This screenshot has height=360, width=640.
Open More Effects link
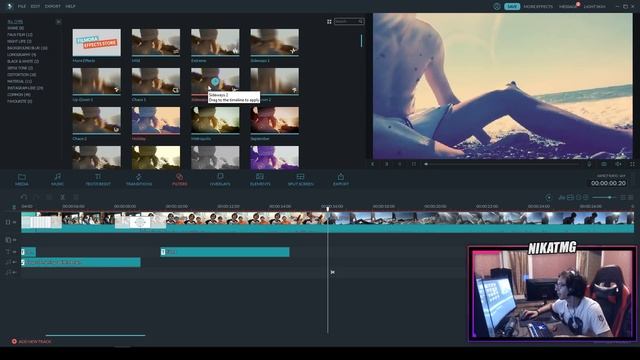click(538, 7)
